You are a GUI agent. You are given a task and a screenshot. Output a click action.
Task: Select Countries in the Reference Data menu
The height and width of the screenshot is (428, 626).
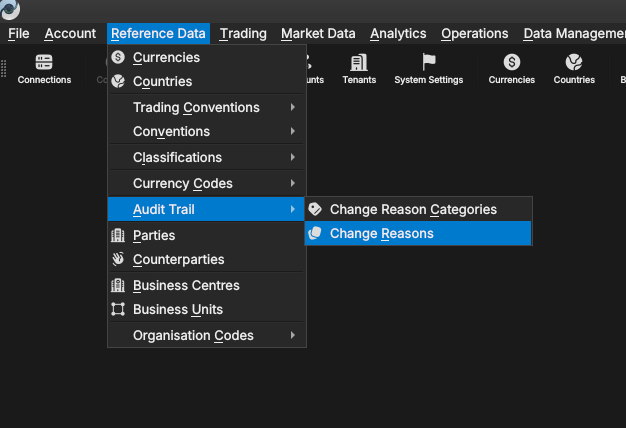point(206,81)
